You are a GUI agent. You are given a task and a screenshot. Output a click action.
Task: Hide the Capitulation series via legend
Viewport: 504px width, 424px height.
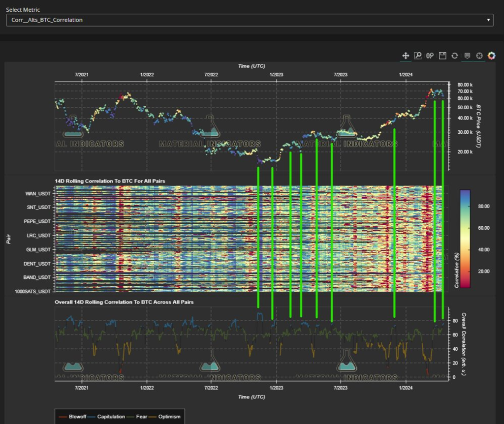111,417
